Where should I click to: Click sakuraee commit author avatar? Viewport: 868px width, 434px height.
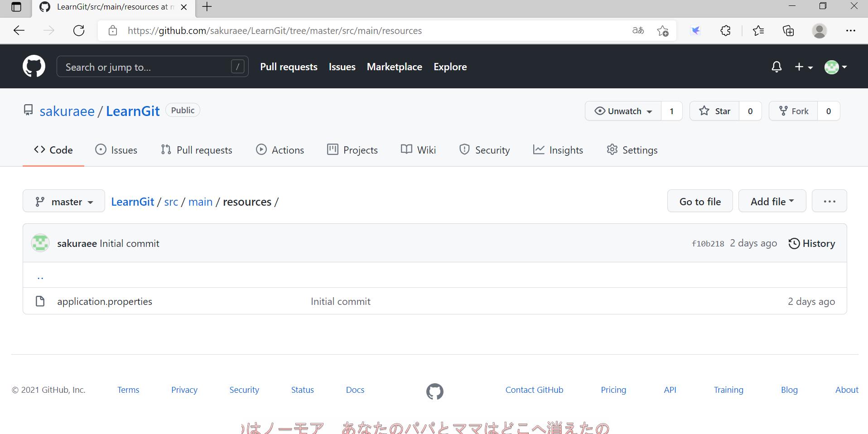pos(40,243)
